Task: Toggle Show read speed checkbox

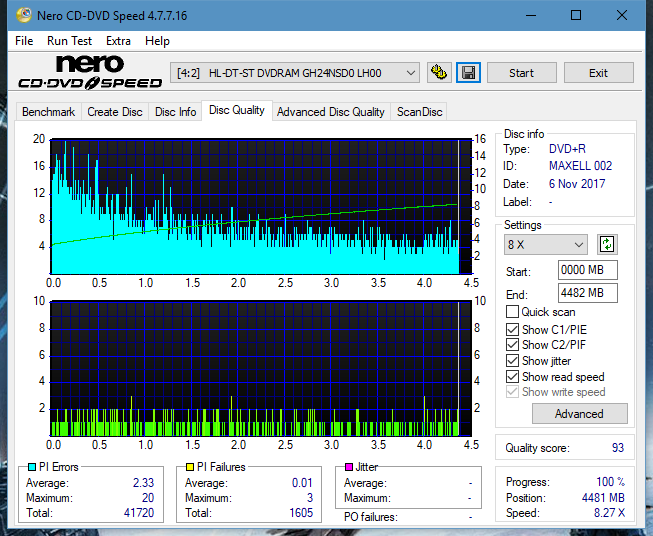Action: [512, 376]
